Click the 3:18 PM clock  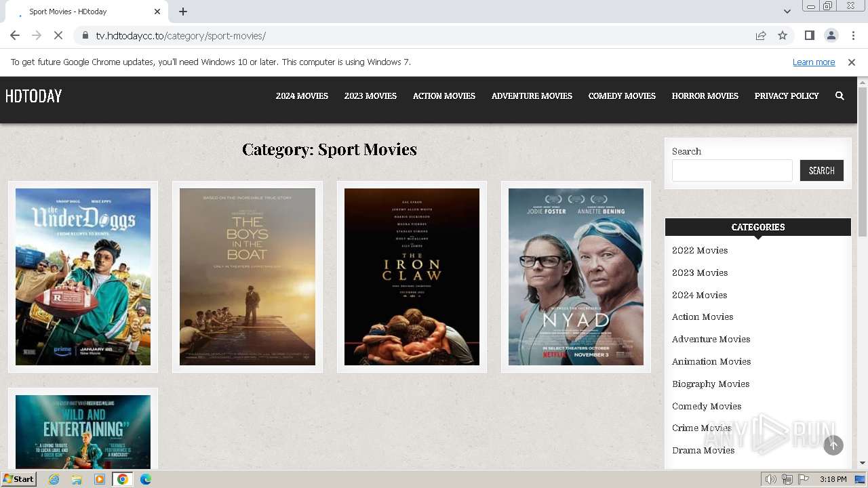833,479
